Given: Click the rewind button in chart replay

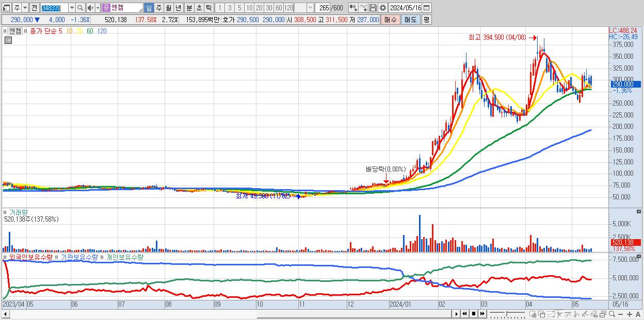Looking at the screenshot, I should pyautogui.click(x=464, y=314).
